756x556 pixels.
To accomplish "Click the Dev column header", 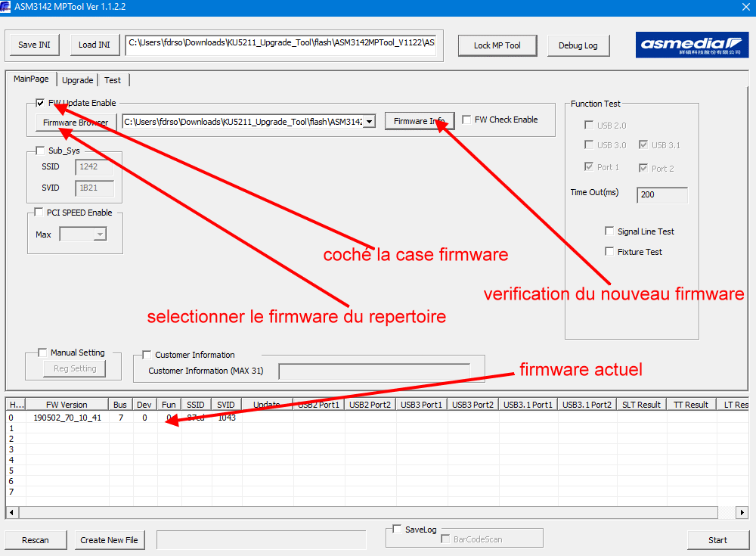I will coord(144,405).
